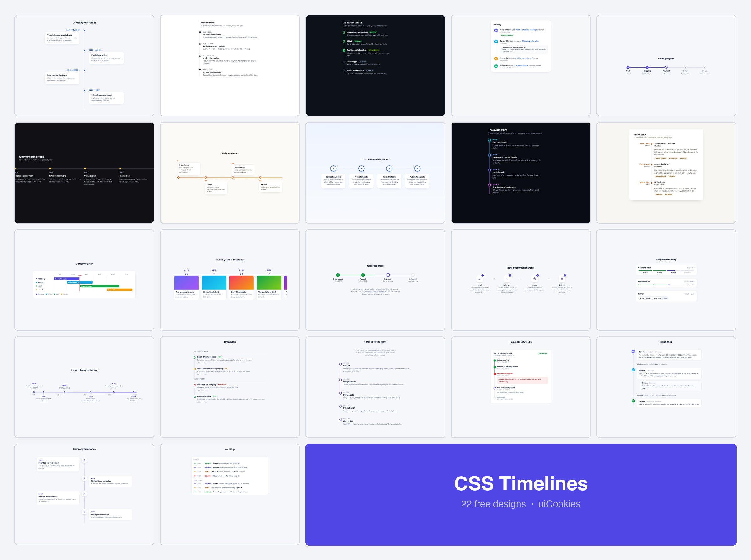
Task: Click the '22 free designs · uiCookies' subtitle
Action: [521, 504]
